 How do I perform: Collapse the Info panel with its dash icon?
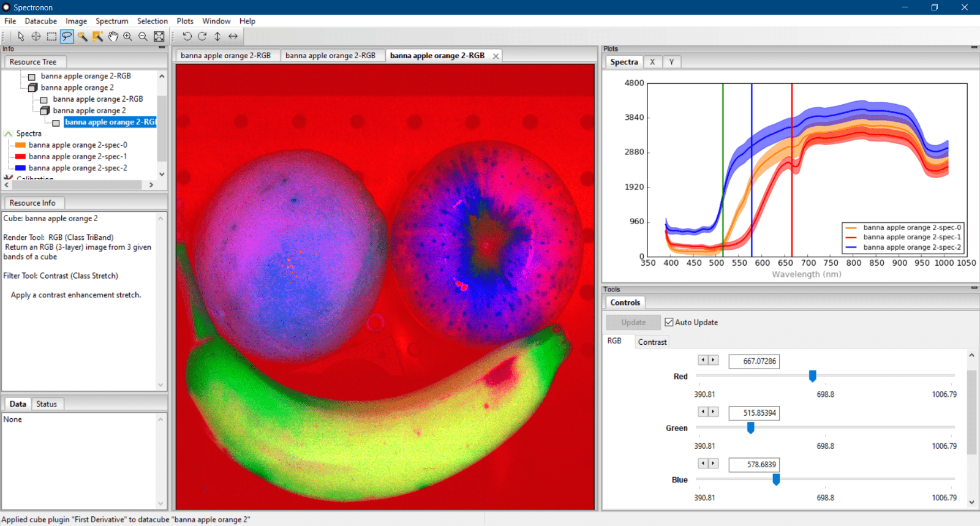pos(162,48)
